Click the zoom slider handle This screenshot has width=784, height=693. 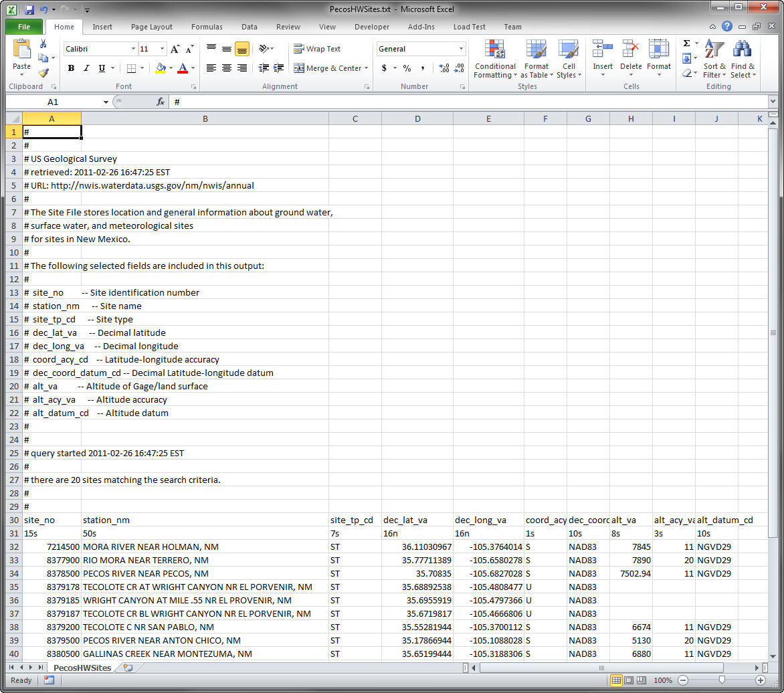point(722,680)
